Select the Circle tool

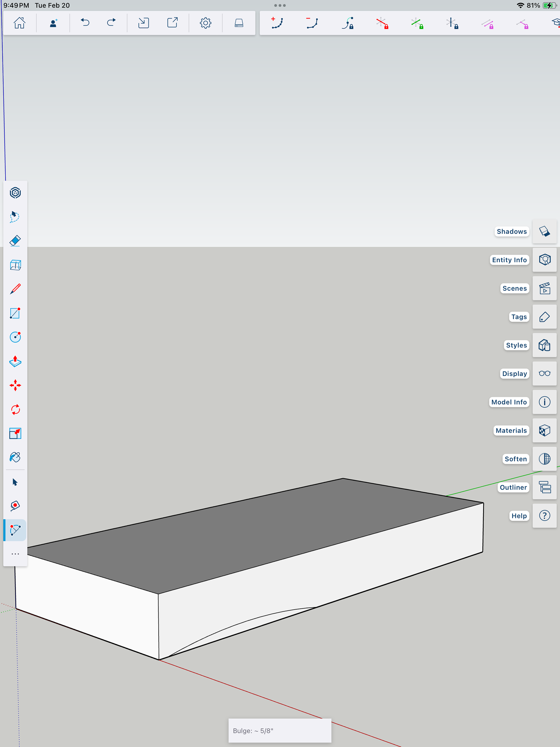pyautogui.click(x=15, y=337)
